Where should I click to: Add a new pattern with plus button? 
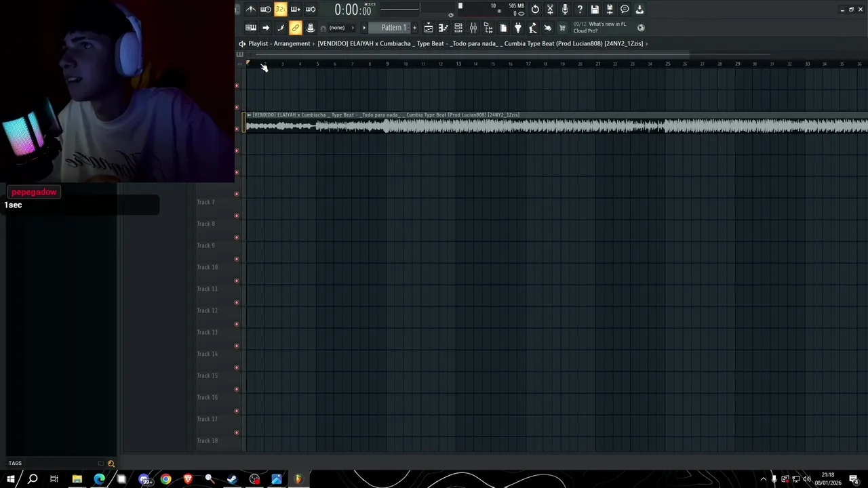pos(414,28)
